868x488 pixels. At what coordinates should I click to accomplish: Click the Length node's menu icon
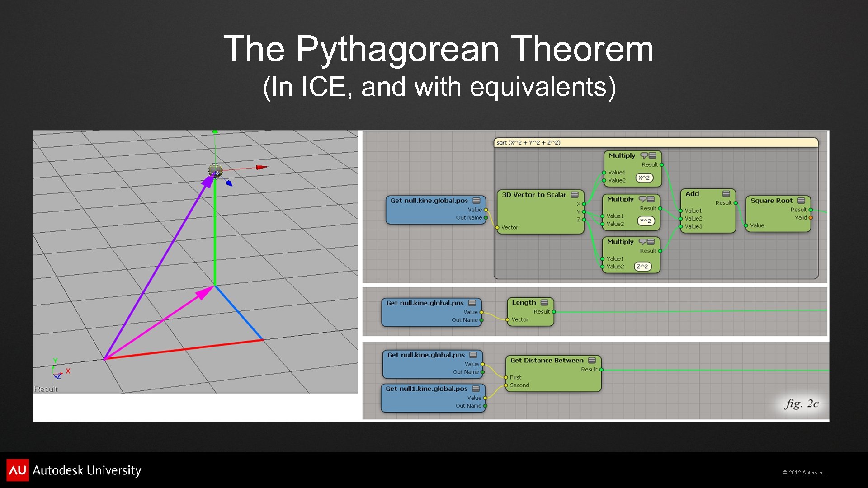click(x=545, y=302)
